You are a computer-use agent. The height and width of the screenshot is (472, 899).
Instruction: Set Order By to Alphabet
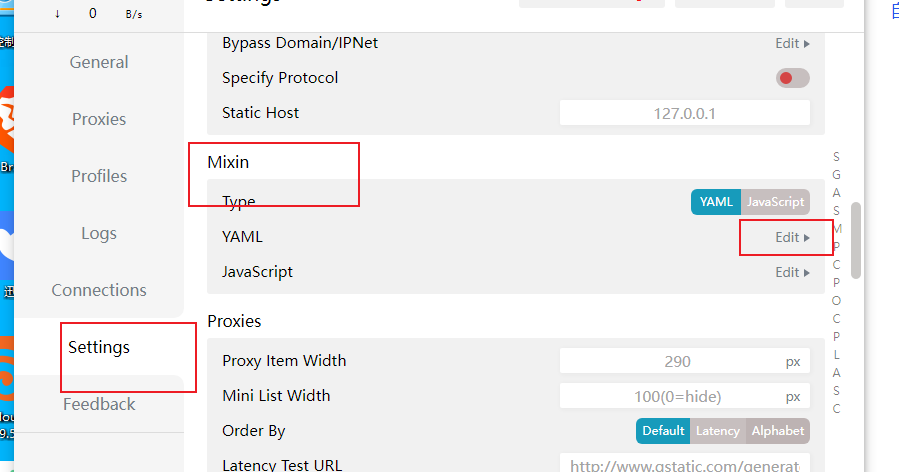(x=777, y=431)
